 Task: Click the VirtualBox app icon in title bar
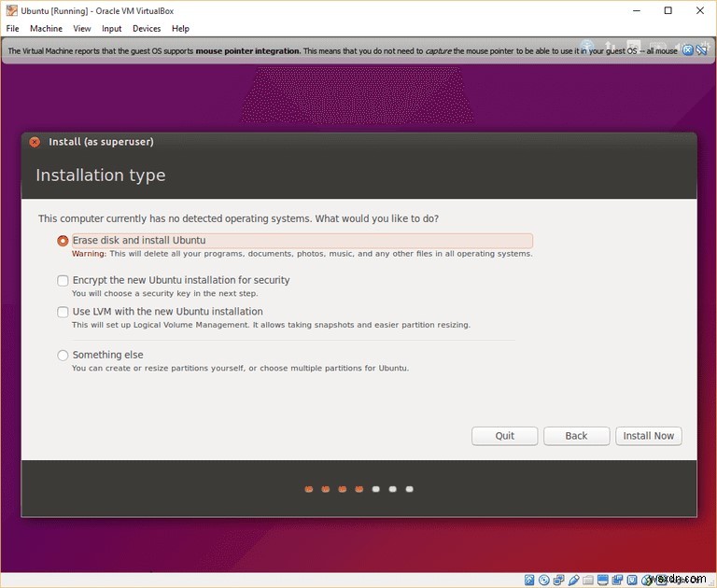(x=12, y=10)
